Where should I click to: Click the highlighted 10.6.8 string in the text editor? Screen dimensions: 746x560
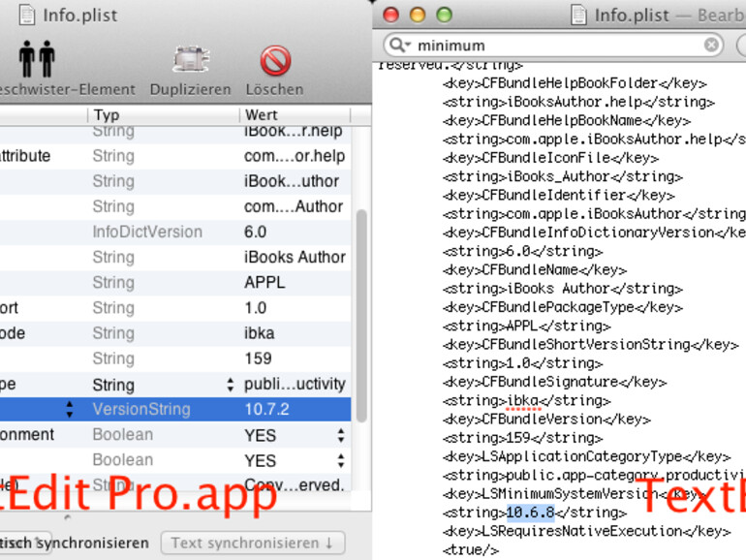click(x=531, y=513)
